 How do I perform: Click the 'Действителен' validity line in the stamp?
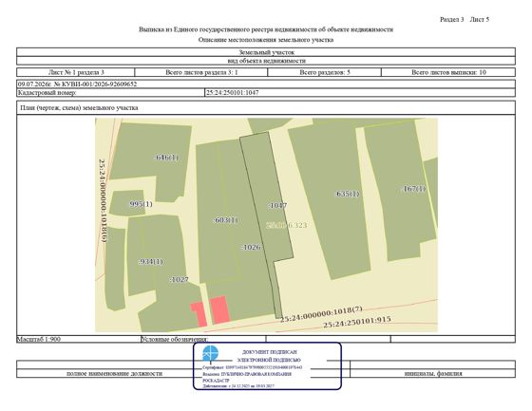[238, 386]
